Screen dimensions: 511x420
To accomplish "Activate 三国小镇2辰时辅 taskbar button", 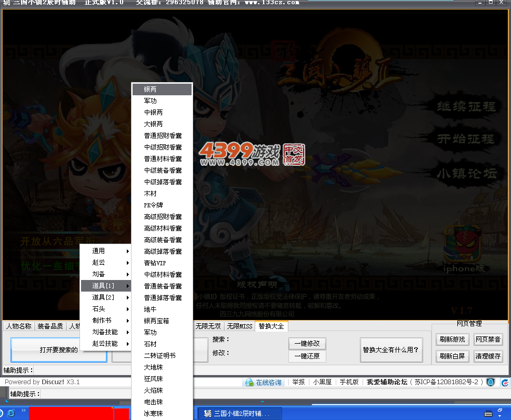I will point(240,414).
